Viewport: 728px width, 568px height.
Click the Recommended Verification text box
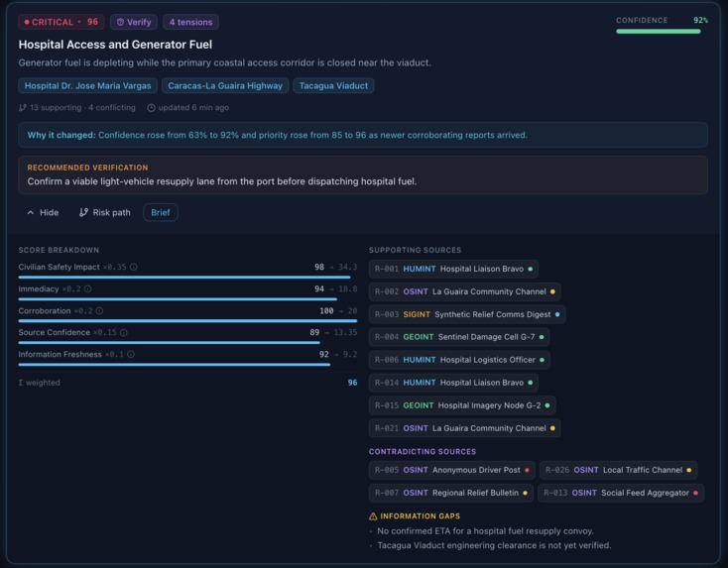pyautogui.click(x=363, y=174)
